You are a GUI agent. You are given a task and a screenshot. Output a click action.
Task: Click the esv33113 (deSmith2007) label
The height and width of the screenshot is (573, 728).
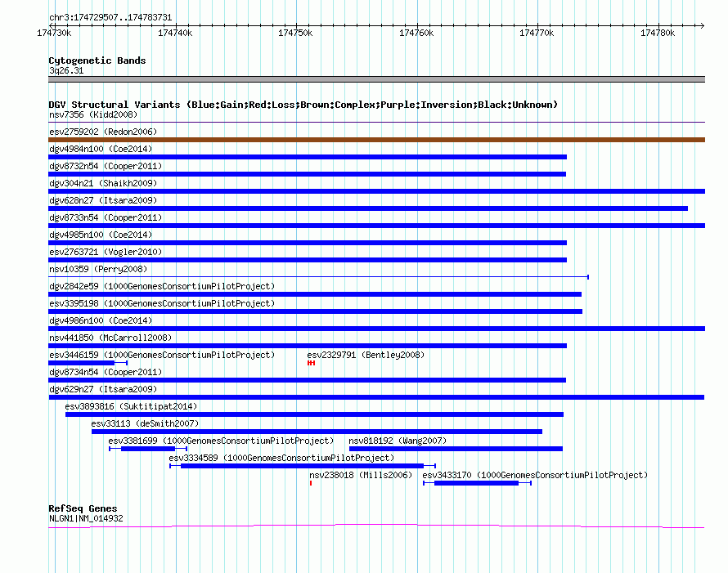click(145, 423)
